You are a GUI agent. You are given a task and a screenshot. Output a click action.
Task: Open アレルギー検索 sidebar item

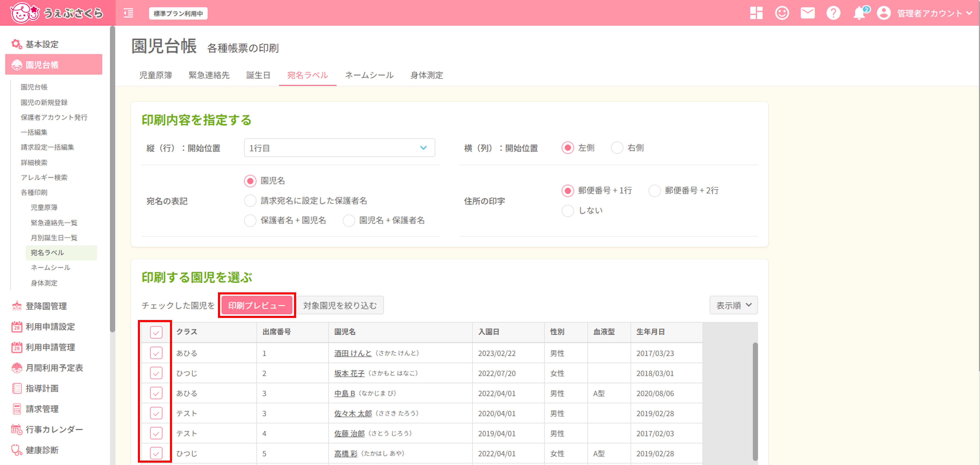(44, 177)
